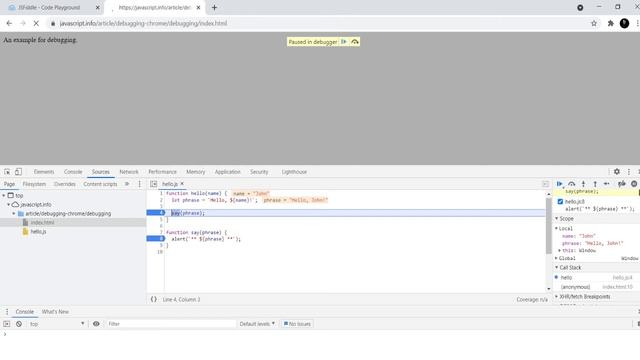Go back in browser history
This screenshot has width=640, height=360.
tap(9, 24)
